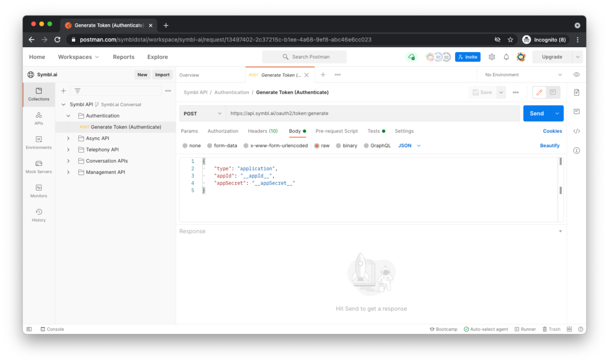Image resolution: width=609 pixels, height=364 pixels.
Task: Click the Send button
Action: pos(536,113)
